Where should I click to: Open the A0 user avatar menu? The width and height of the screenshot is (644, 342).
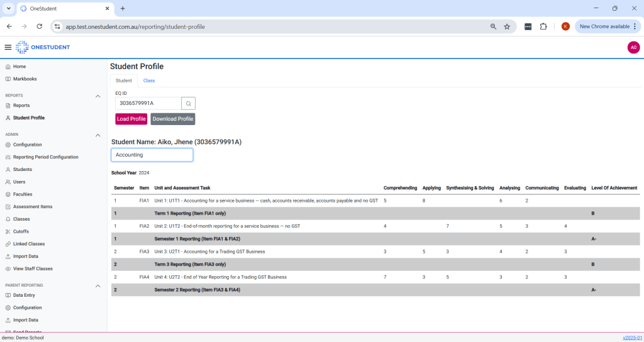pyautogui.click(x=633, y=47)
